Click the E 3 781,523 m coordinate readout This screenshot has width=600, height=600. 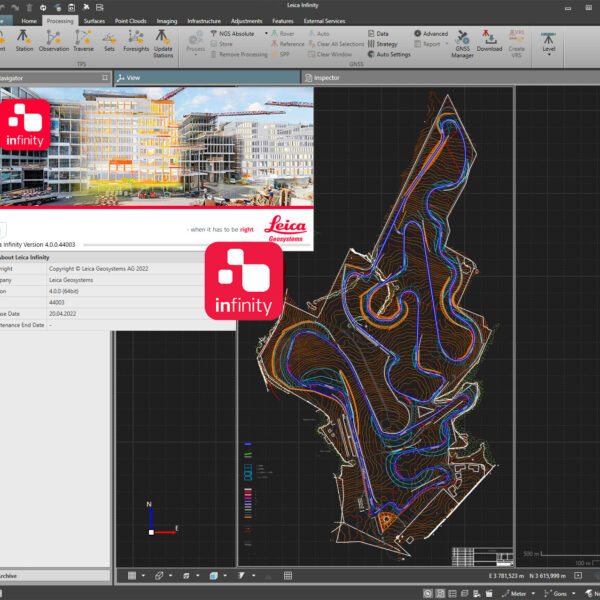coord(506,576)
